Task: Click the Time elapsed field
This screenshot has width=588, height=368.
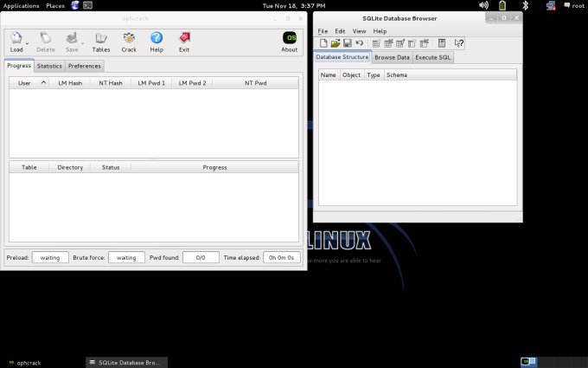Action: click(x=282, y=258)
